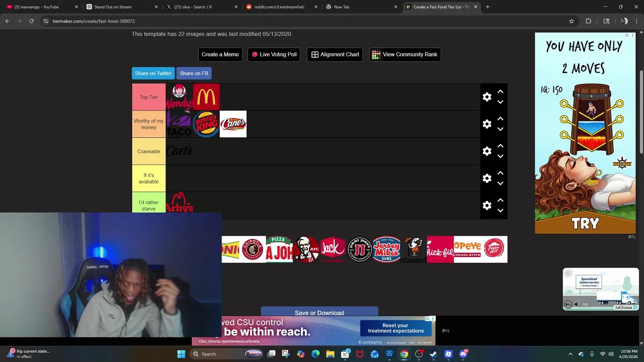Click the Jersey Mike's Subs logo
Image resolution: width=644 pixels, height=362 pixels.
click(386, 249)
